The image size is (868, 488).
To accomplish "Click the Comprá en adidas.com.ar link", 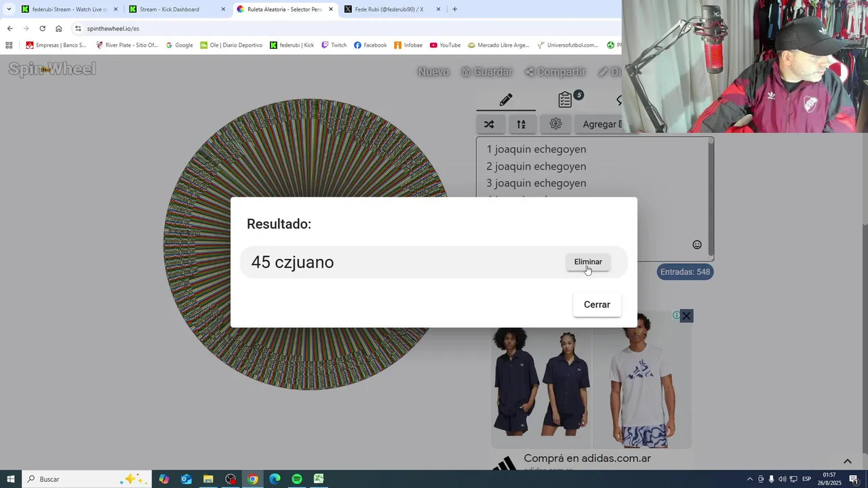I will [x=587, y=458].
